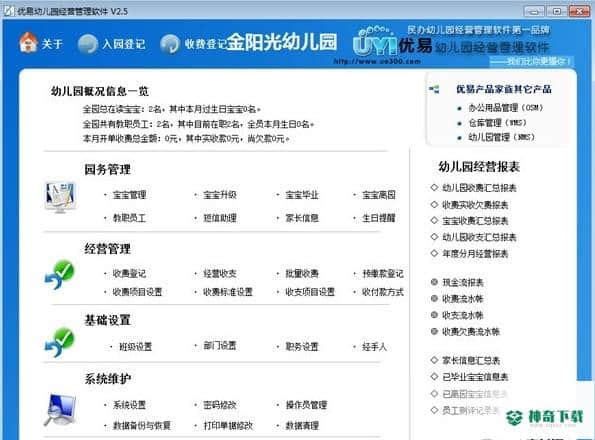
Task: Open 宝宝升级 module
Action: pos(220,195)
